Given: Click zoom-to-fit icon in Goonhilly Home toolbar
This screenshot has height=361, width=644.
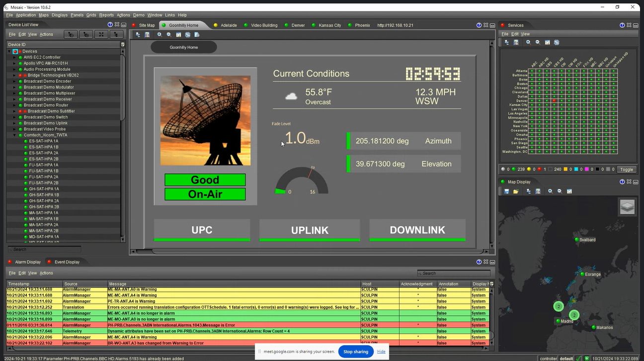Looking at the screenshot, I should tap(178, 35).
